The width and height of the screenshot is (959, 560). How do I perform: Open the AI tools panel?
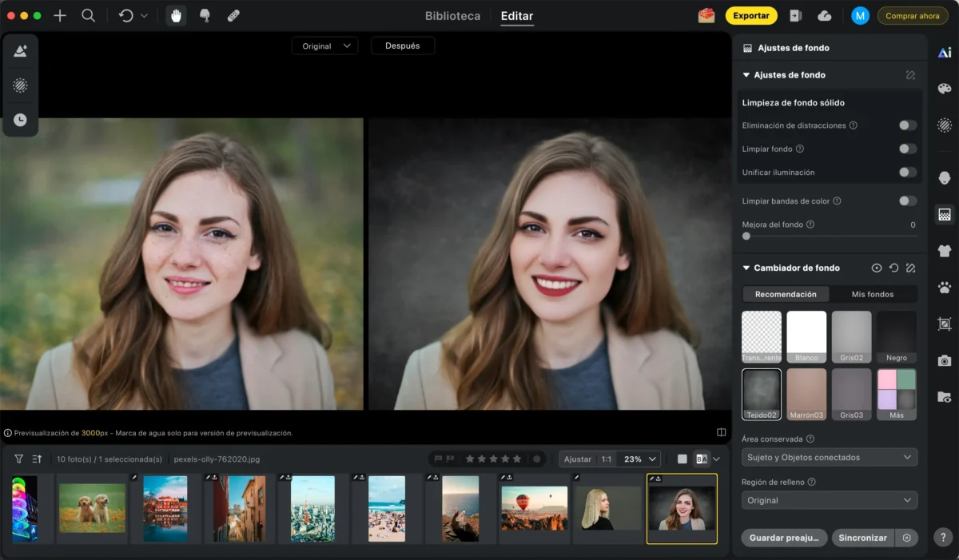[x=945, y=53]
